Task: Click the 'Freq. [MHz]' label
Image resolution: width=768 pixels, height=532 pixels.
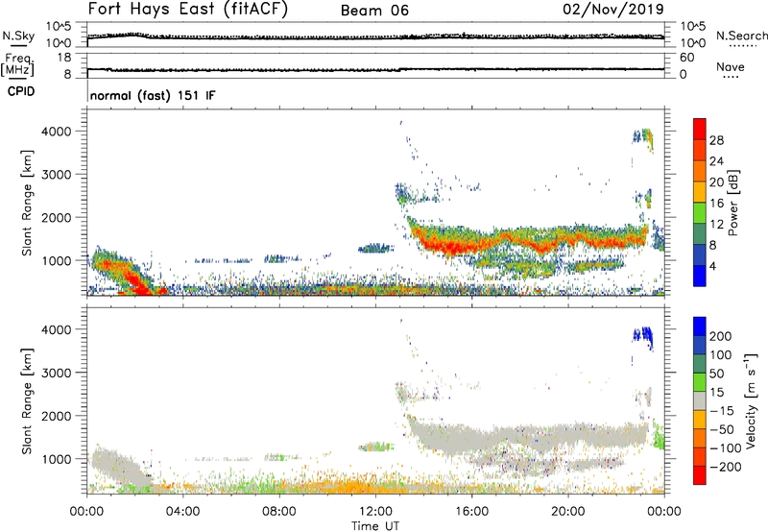Action: pos(17,64)
